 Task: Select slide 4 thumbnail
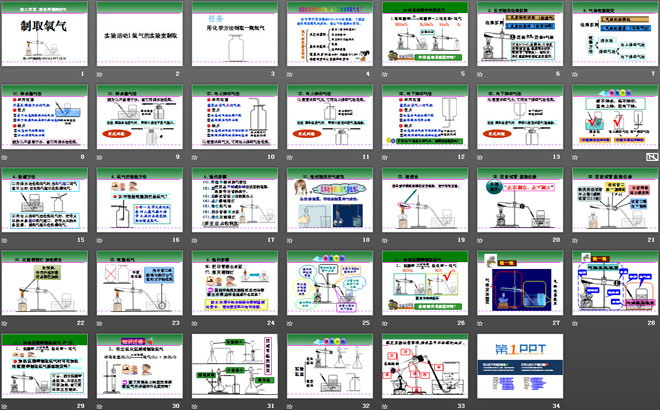click(330, 33)
